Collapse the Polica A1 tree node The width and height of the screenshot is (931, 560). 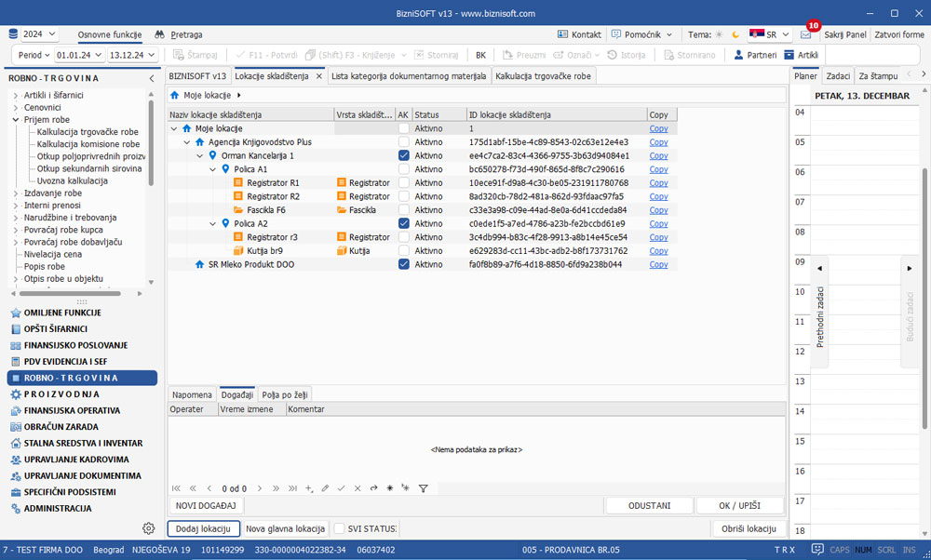pyautogui.click(x=213, y=169)
